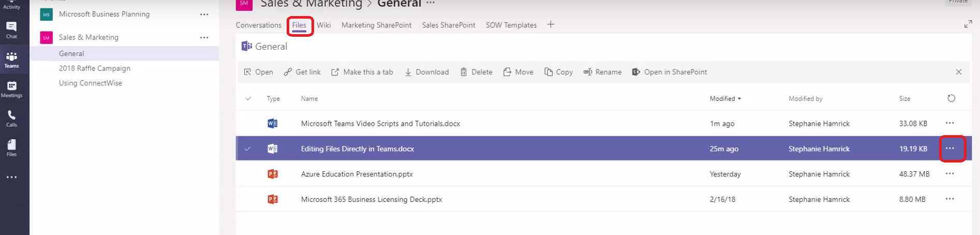Click PowerPoint icon of Microsoft 365 Licensing Deck
The image size is (980, 235).
[x=272, y=199]
